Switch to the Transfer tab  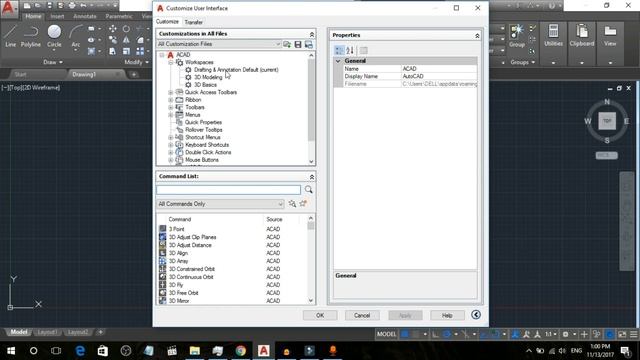193,22
